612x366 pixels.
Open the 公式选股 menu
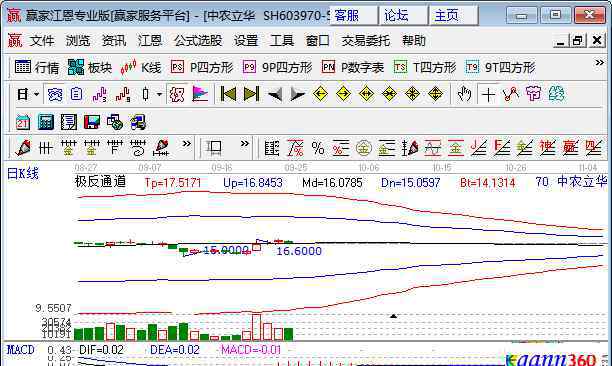(x=198, y=41)
